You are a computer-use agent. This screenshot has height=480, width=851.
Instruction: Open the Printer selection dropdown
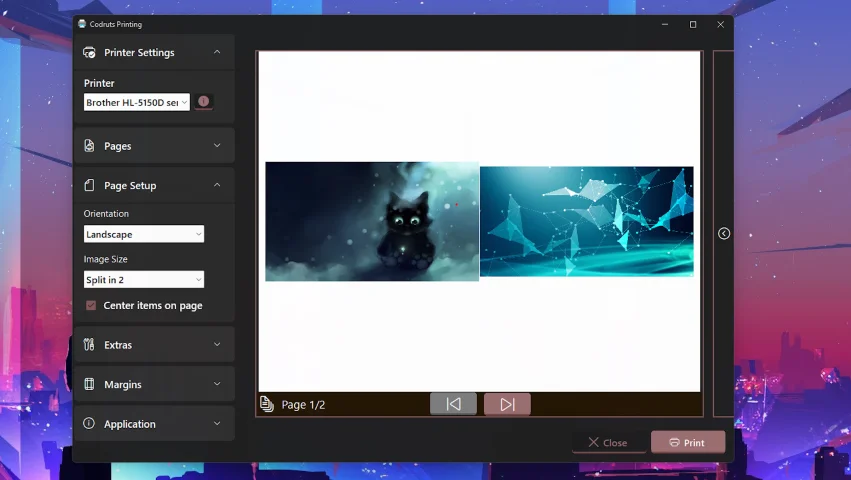[136, 103]
